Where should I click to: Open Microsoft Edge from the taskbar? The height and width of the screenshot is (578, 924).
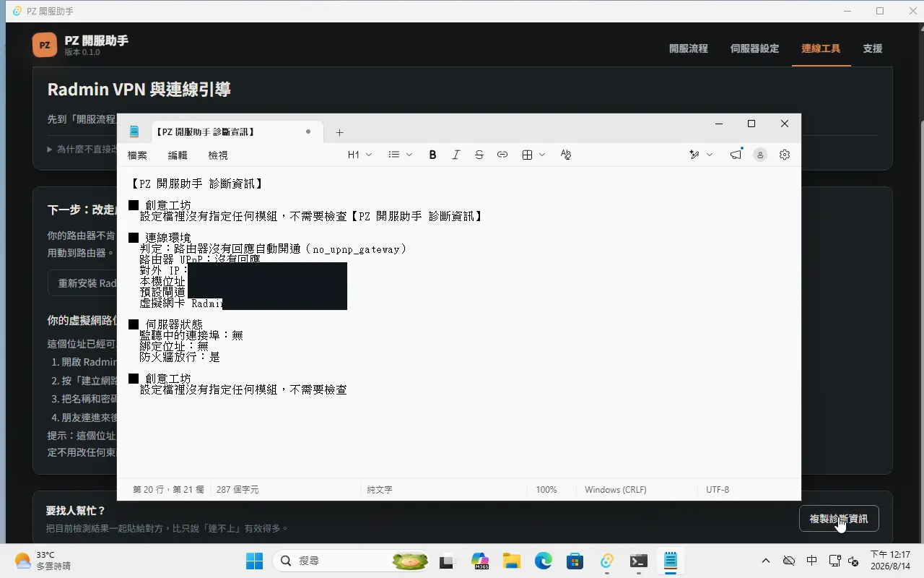pyautogui.click(x=544, y=561)
